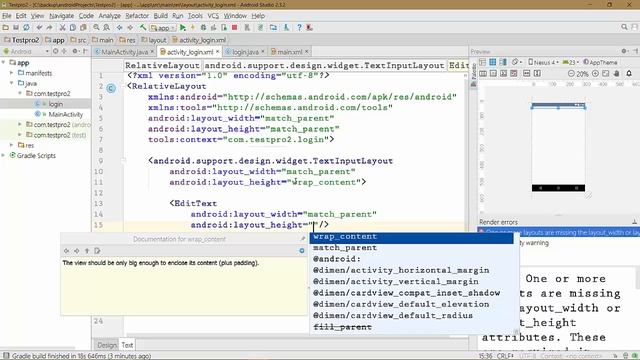Open the Refactor menu
Image resolution: width=640 pixels, height=360 pixels.
point(137,16)
